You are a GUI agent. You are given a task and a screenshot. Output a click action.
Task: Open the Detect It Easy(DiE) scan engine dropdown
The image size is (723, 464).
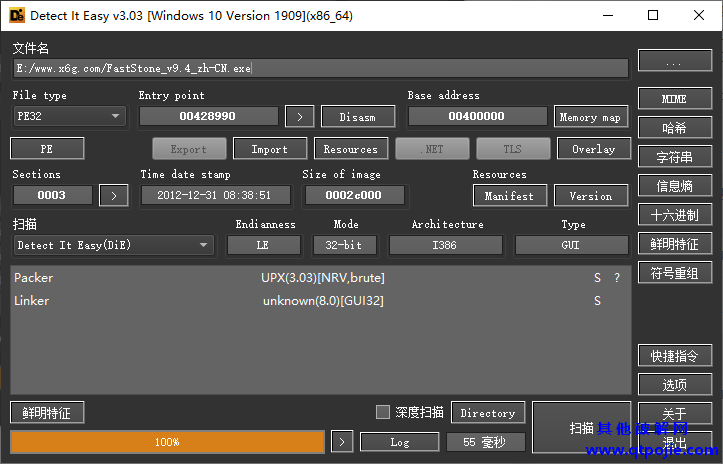click(x=113, y=245)
